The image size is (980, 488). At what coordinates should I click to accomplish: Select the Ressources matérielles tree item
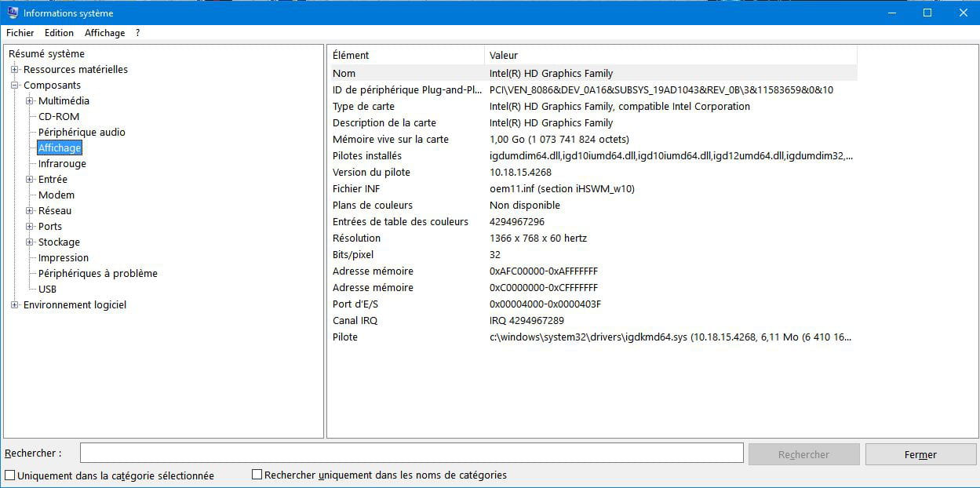pyautogui.click(x=75, y=69)
